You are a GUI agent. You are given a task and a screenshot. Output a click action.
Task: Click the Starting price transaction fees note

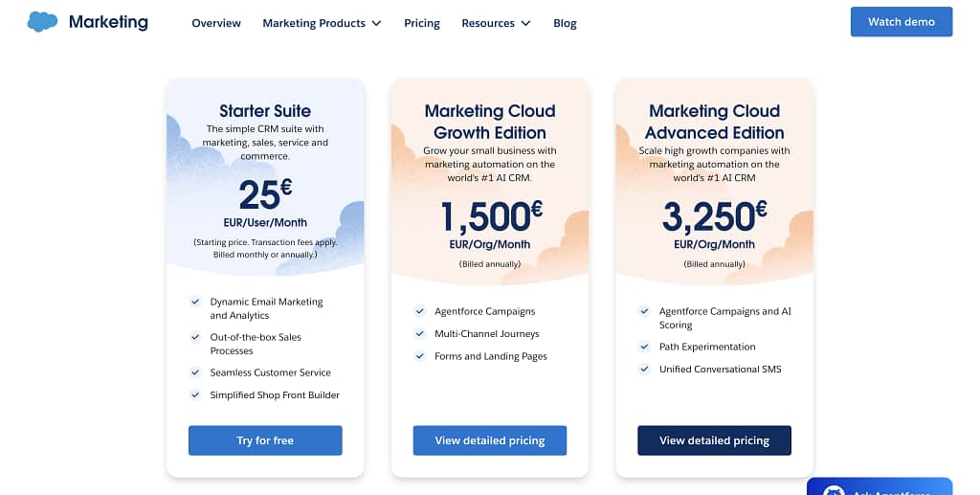pyautogui.click(x=265, y=248)
